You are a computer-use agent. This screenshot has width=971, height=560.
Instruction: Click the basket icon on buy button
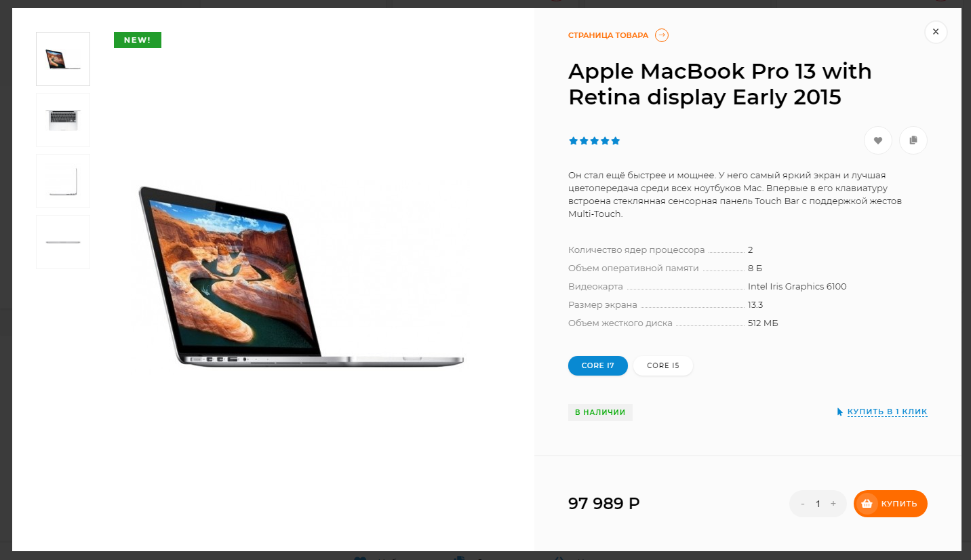[x=867, y=504]
